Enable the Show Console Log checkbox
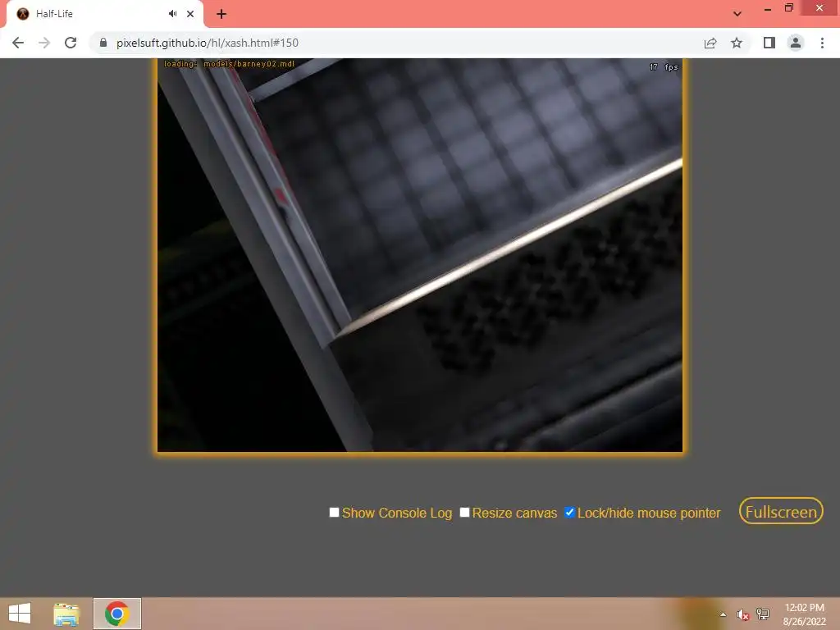This screenshot has width=840, height=630. coord(335,513)
